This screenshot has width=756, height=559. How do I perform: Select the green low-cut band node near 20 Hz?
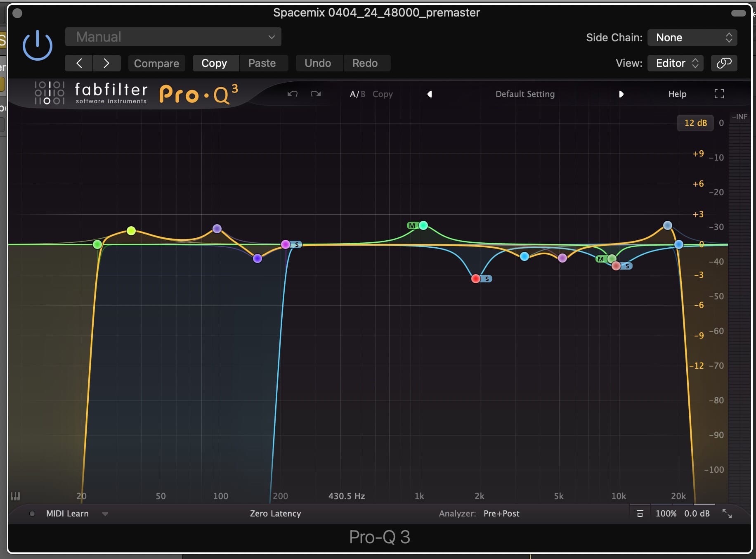(x=97, y=244)
